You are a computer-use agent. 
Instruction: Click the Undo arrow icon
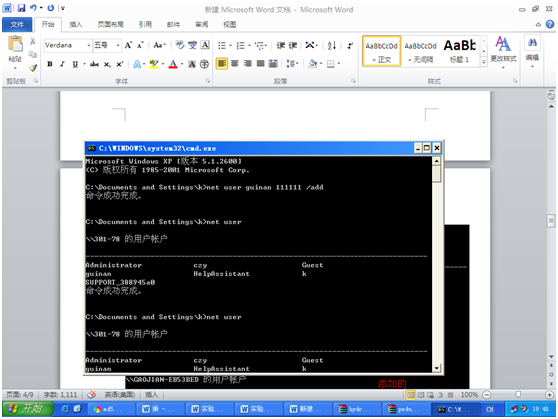(x=33, y=7)
